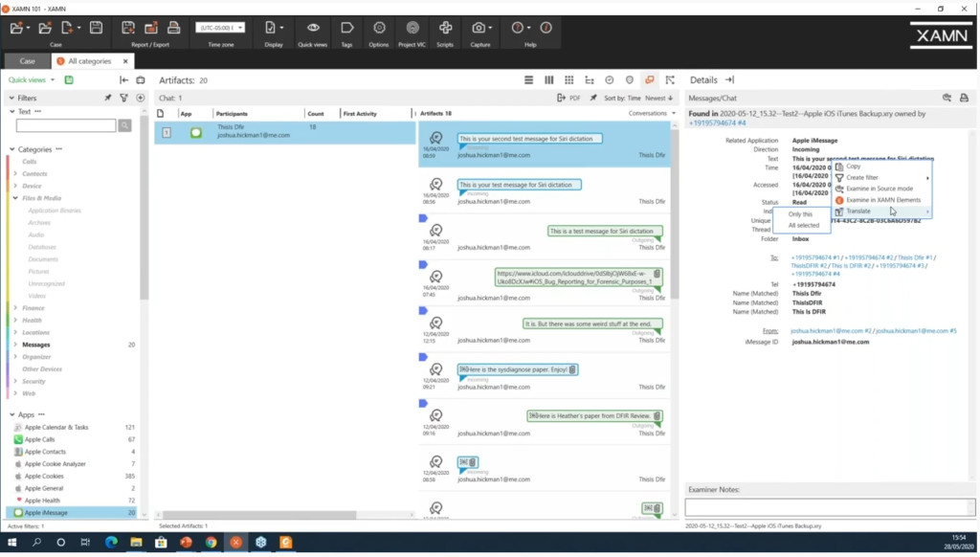This screenshot has width=980, height=557.
Task: Select Apple Calls in Apps list
Action: pos(39,439)
